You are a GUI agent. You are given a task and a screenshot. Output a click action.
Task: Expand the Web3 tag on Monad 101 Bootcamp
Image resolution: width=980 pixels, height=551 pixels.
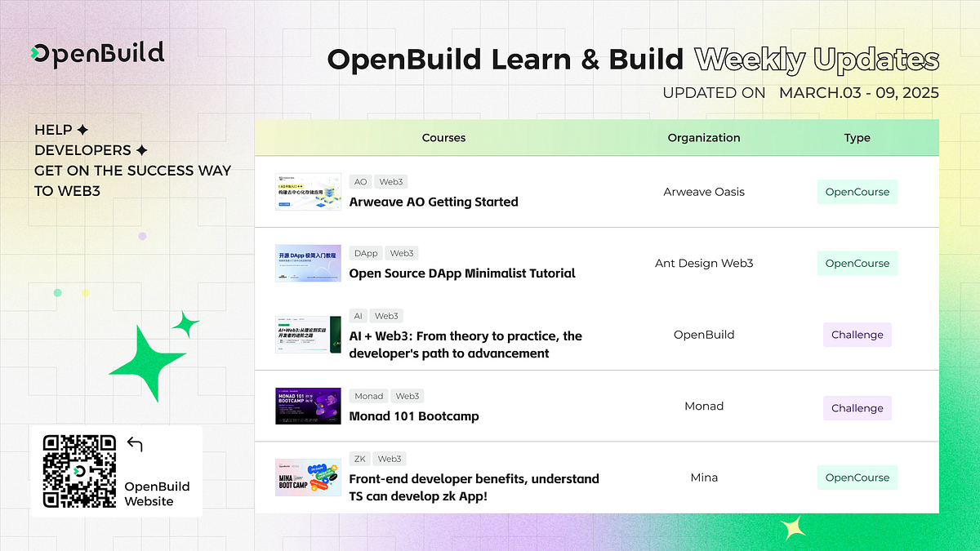[407, 395]
